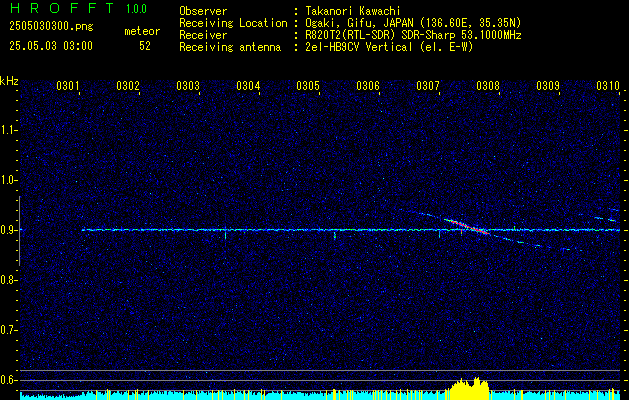Click the meteor label
This screenshot has width=629, height=400.
coord(142,31)
